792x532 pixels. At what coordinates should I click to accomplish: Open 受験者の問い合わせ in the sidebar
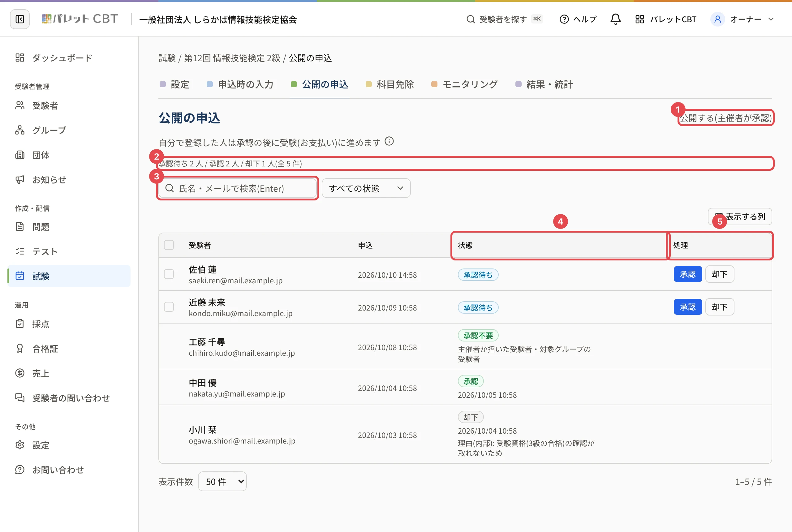(69, 398)
